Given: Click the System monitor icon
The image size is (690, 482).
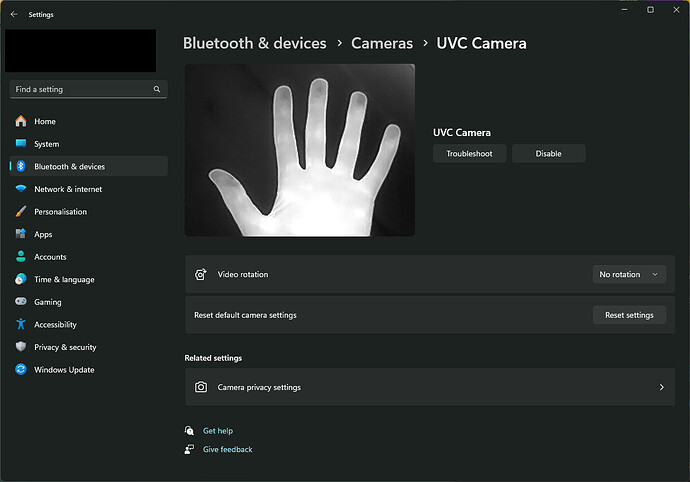Looking at the screenshot, I should point(21,143).
